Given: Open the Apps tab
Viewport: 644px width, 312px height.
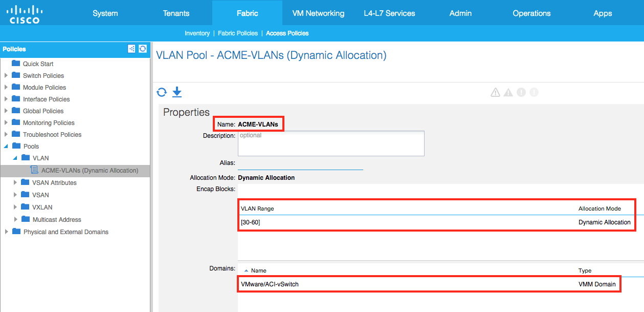Looking at the screenshot, I should pos(603,13).
